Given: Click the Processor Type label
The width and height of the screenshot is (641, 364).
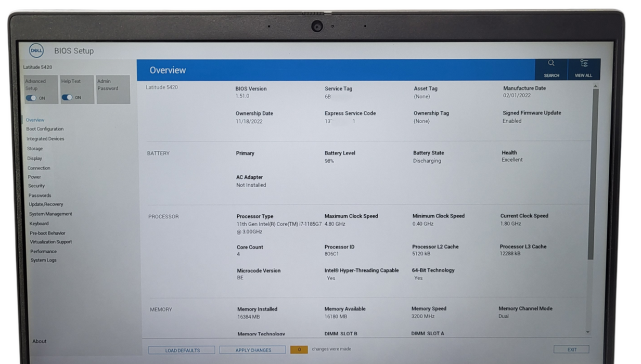Looking at the screenshot, I should tap(255, 217).
